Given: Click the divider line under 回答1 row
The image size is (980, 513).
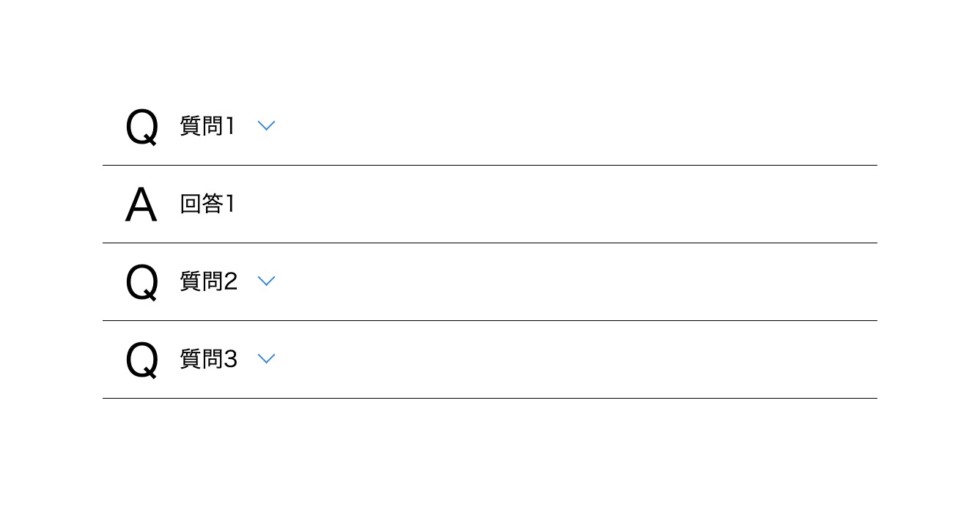Looking at the screenshot, I should (x=490, y=243).
